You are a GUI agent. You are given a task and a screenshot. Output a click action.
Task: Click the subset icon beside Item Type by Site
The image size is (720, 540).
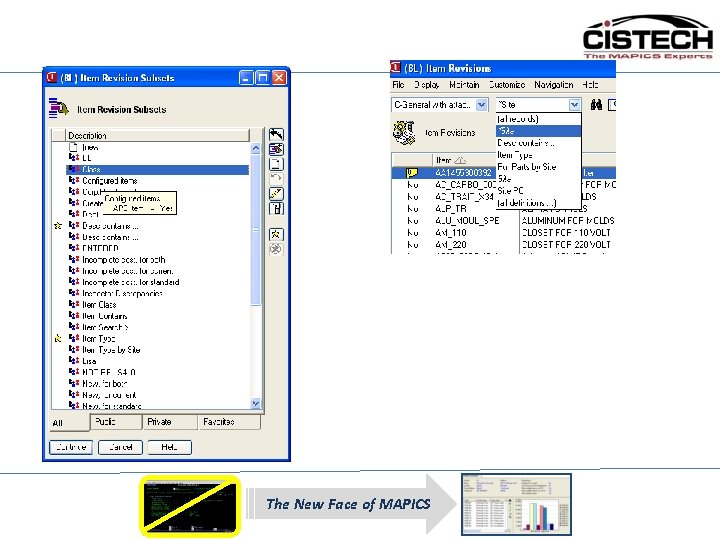click(74, 349)
